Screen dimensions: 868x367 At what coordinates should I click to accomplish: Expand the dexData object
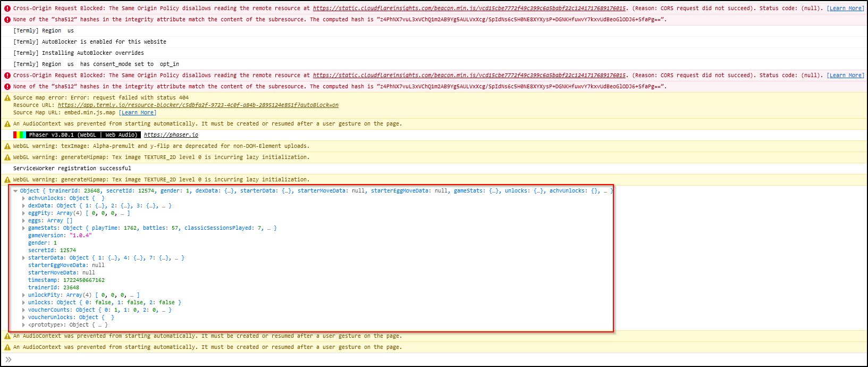pos(23,206)
